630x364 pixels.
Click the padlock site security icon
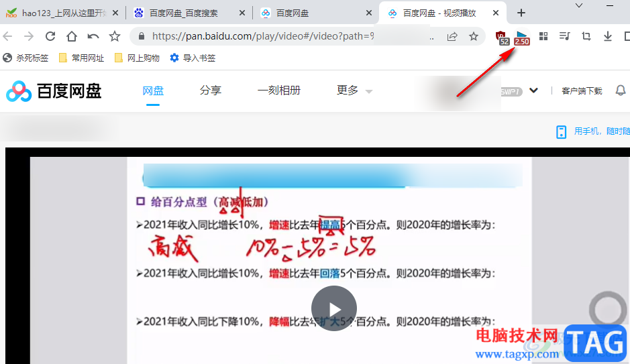pos(141,36)
